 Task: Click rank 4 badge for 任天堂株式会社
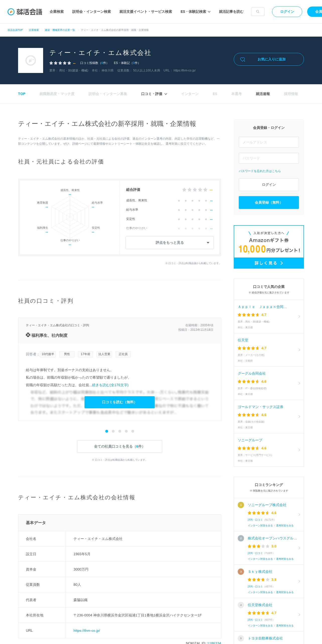click(x=241, y=605)
